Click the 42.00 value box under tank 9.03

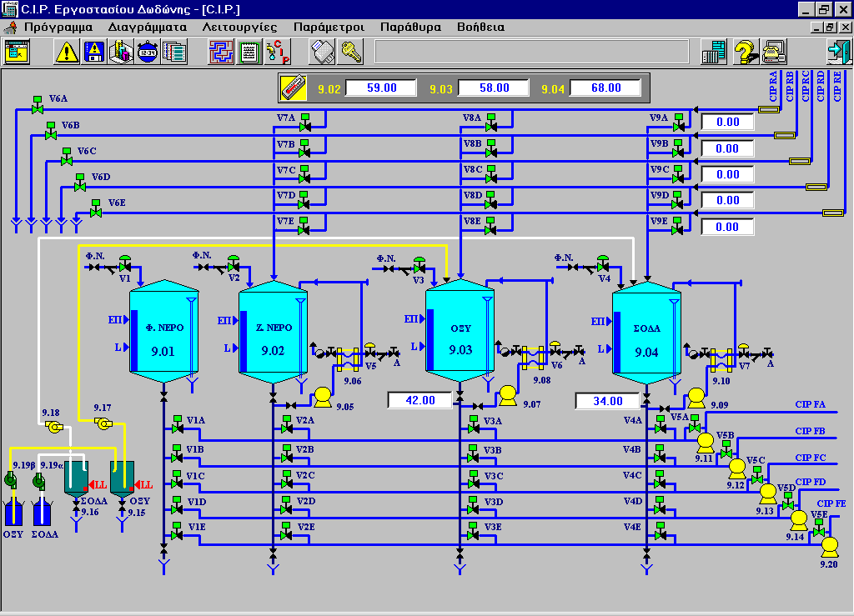click(x=419, y=401)
